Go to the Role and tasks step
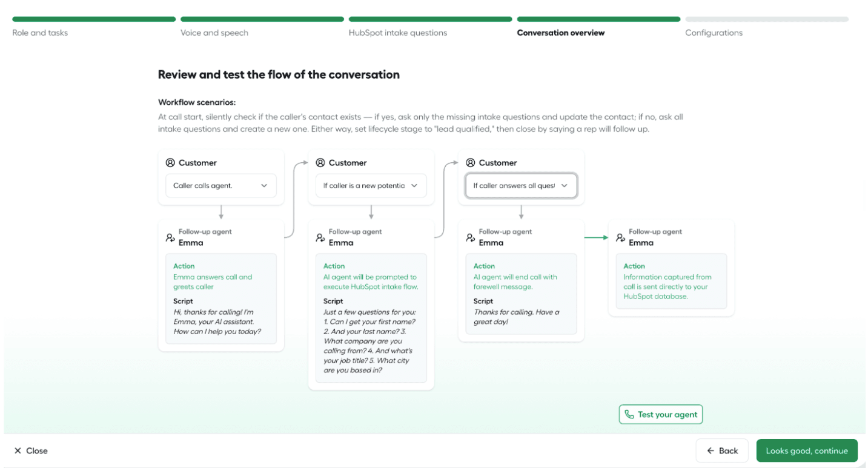The image size is (868, 468). coord(40,33)
